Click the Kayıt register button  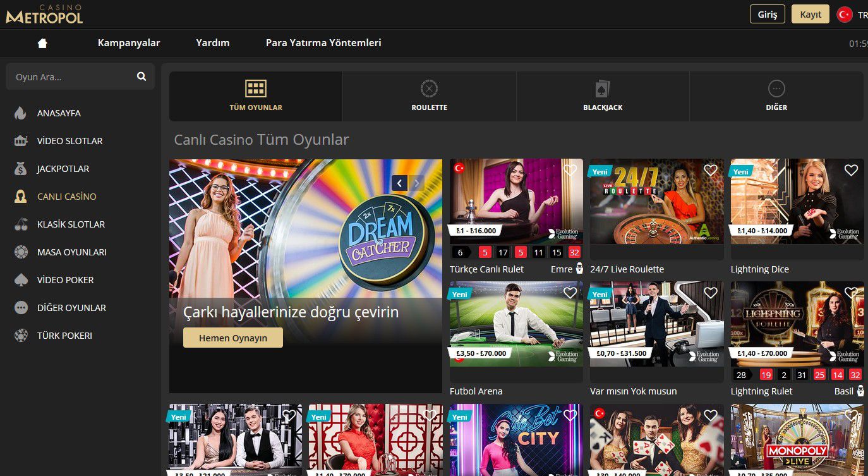coord(810,15)
